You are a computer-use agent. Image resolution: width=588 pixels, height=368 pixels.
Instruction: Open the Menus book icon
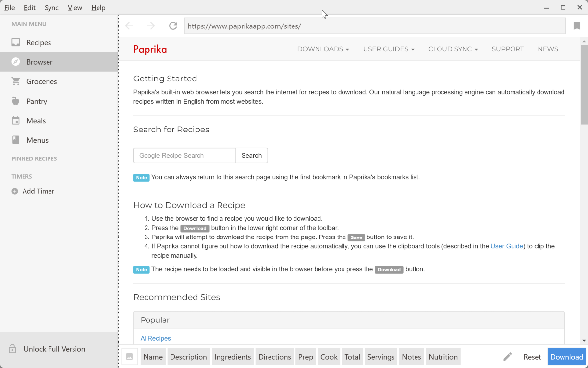click(x=16, y=140)
